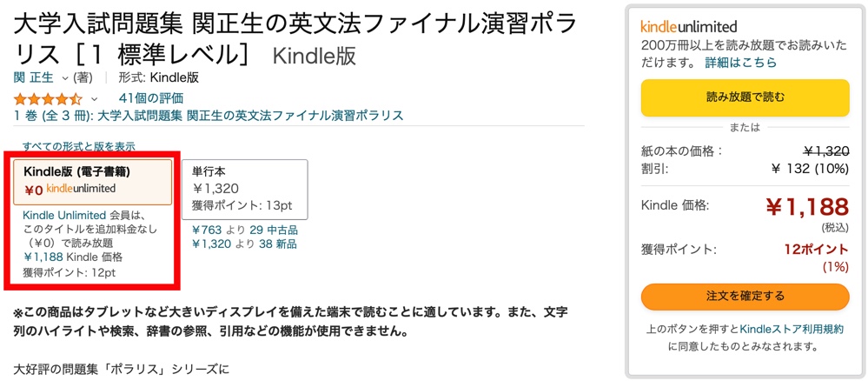This screenshot has height=381, width=868.
Task: Click the Kindle Unlimited member link text
Action: tap(64, 215)
